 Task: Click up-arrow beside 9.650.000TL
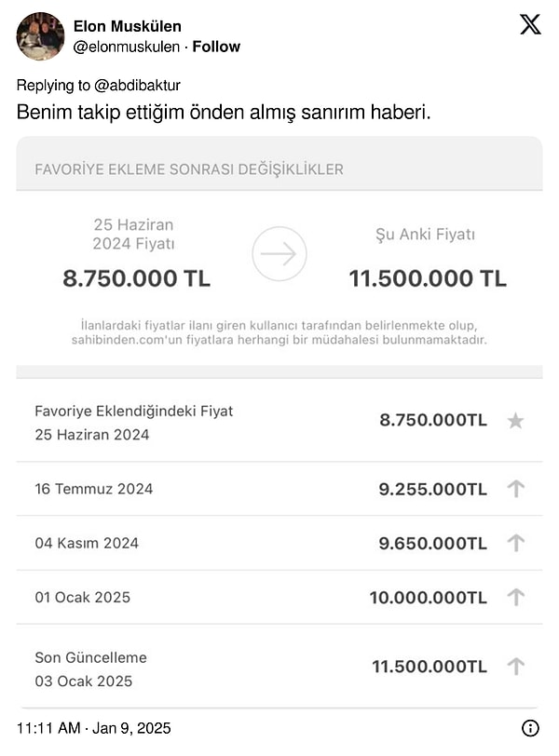pyautogui.click(x=515, y=543)
